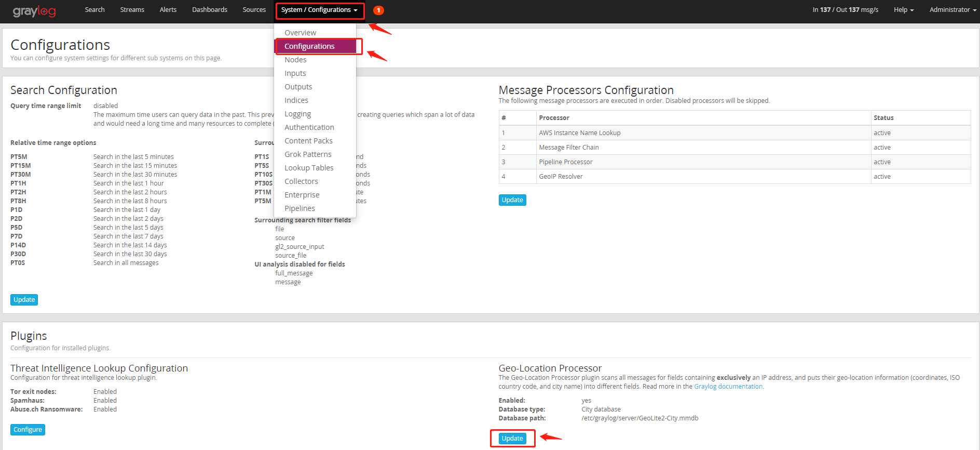Expand the Administrator user menu
Viewport: 980px width, 450px height.
[952, 10]
